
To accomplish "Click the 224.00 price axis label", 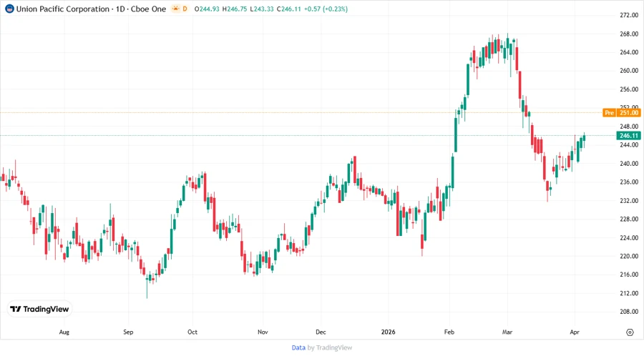I will click(629, 237).
